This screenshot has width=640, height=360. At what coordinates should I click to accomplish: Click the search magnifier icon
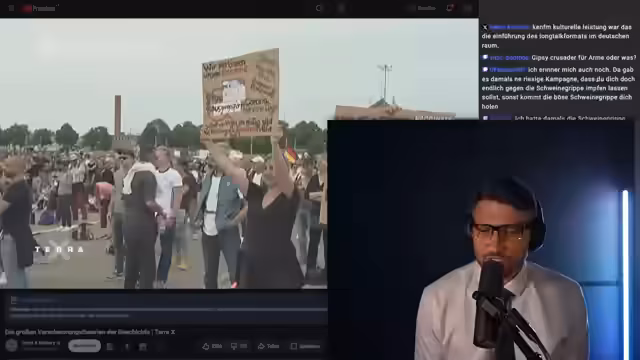point(319,8)
